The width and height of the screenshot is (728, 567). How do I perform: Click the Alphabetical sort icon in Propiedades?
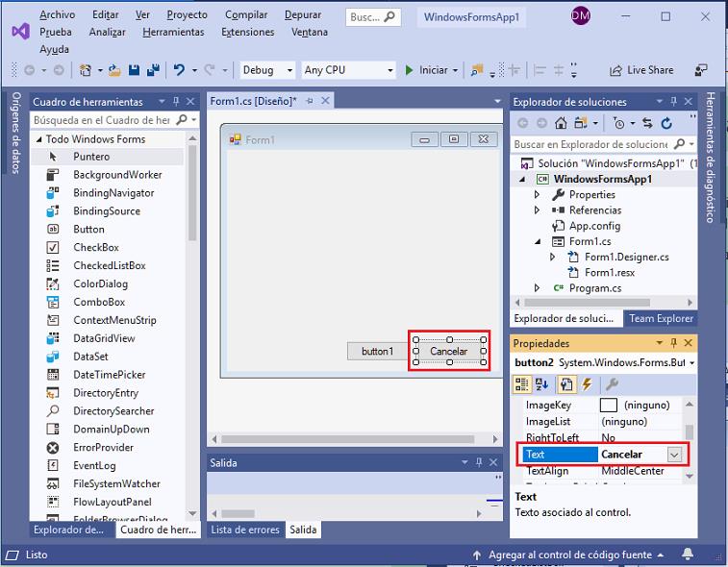(541, 384)
